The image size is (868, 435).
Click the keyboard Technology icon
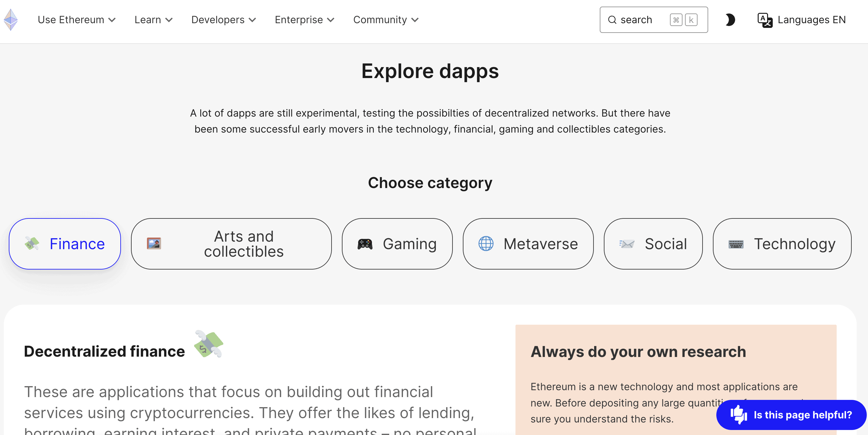pyautogui.click(x=736, y=244)
